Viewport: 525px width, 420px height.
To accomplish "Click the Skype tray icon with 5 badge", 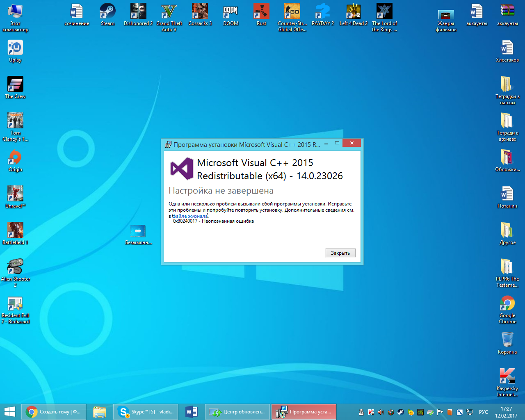I will coord(411,412).
